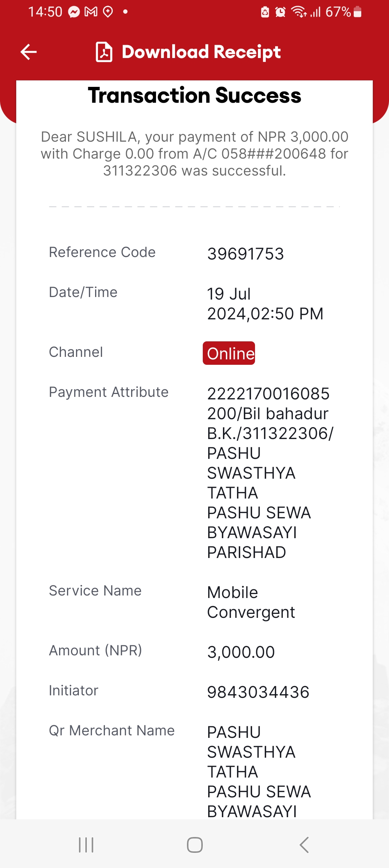Tap the alarm clock status icon

point(280,12)
